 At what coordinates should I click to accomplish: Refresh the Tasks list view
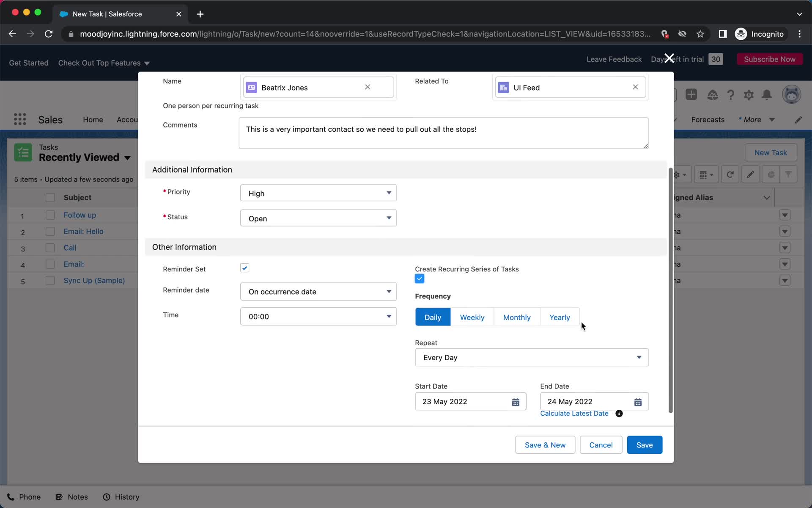[x=730, y=174]
